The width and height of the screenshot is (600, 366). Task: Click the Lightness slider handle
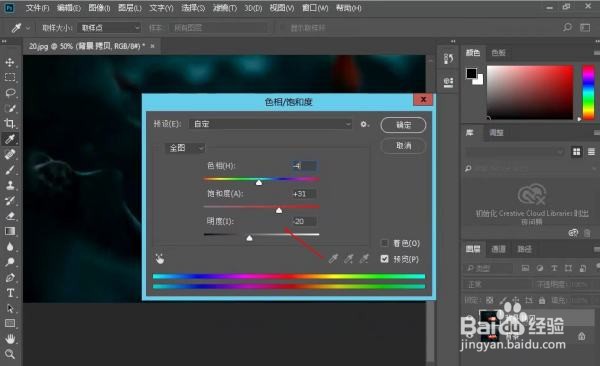(x=249, y=238)
